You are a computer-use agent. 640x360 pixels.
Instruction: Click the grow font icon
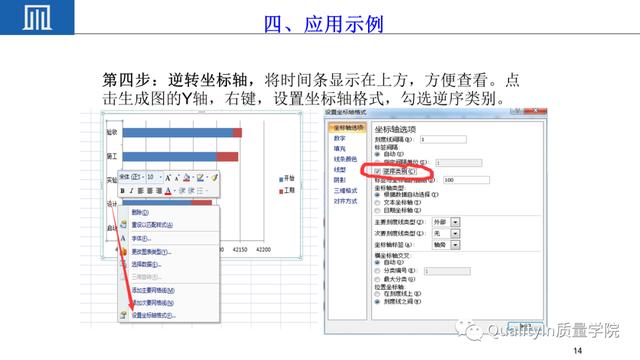pos(168,178)
